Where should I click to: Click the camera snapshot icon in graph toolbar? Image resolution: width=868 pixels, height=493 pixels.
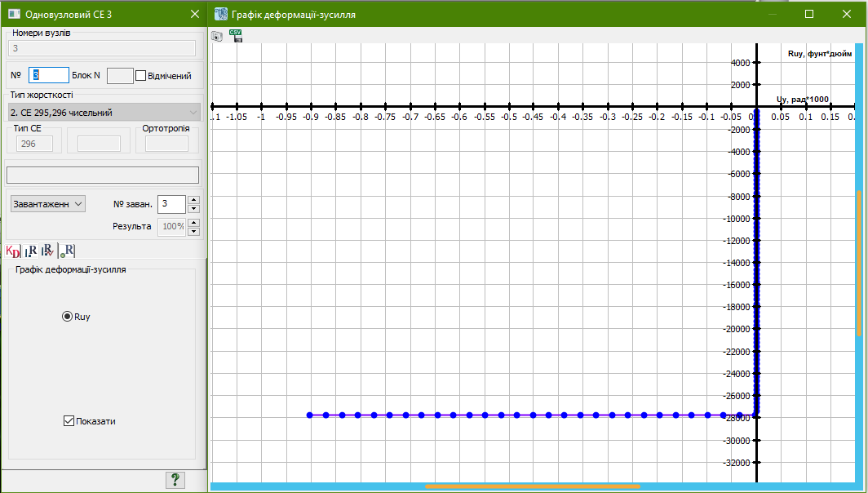point(217,36)
